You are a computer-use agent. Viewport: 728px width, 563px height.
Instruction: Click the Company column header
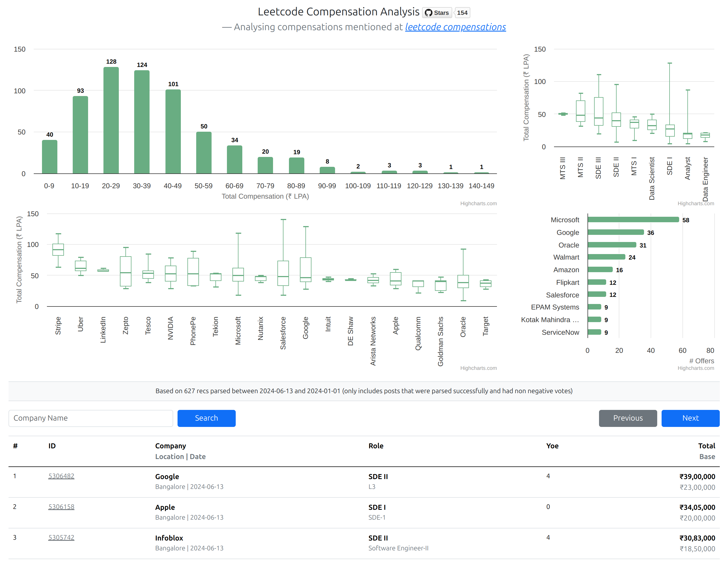tap(171, 446)
